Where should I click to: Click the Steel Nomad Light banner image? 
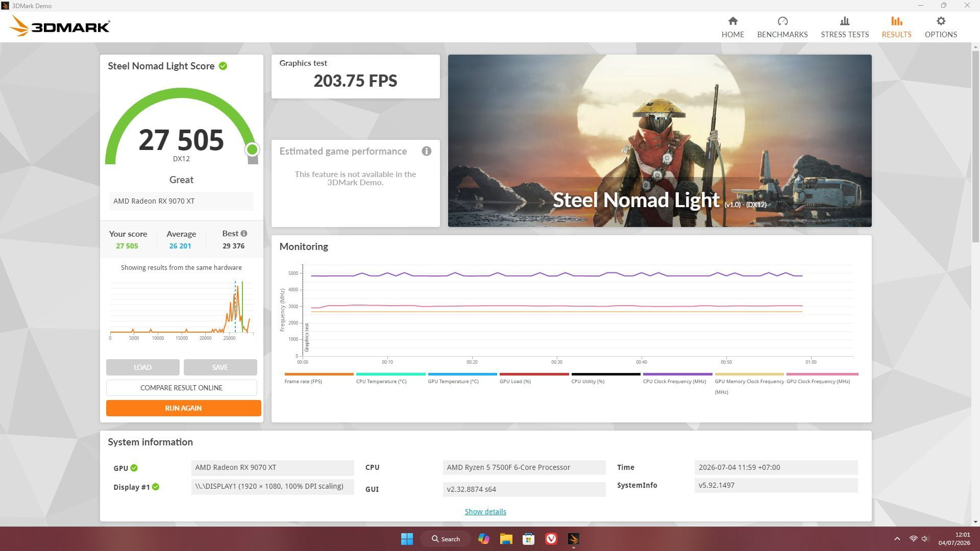point(659,141)
